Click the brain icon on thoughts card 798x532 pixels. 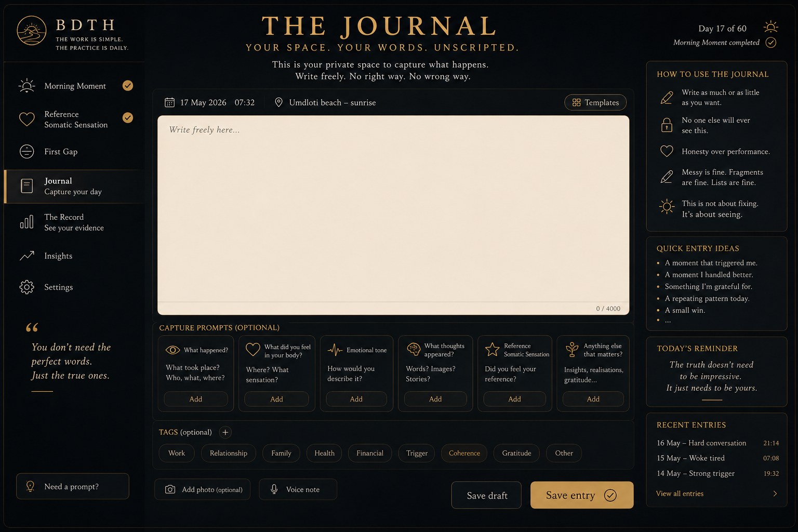click(414, 349)
